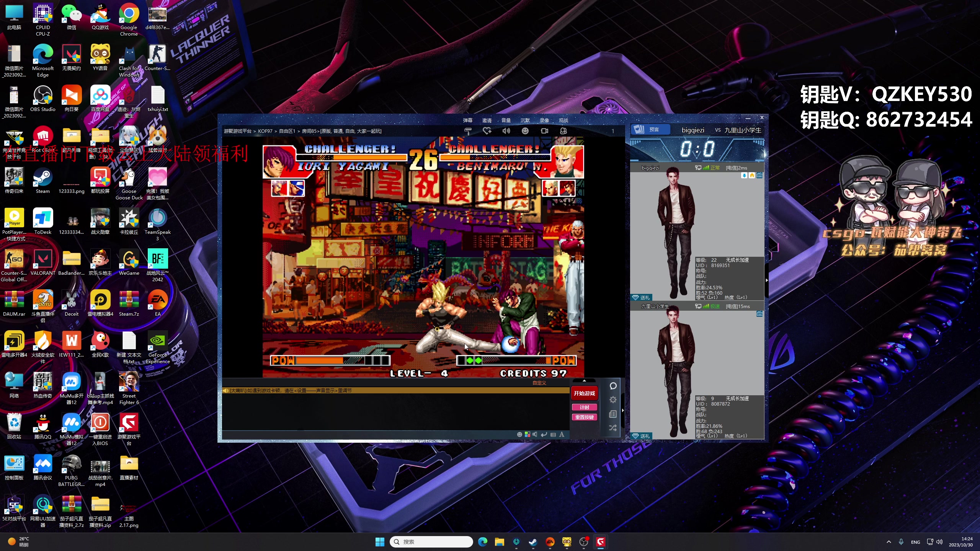
Task: Open WeGame desktop shortcut
Action: point(129,263)
